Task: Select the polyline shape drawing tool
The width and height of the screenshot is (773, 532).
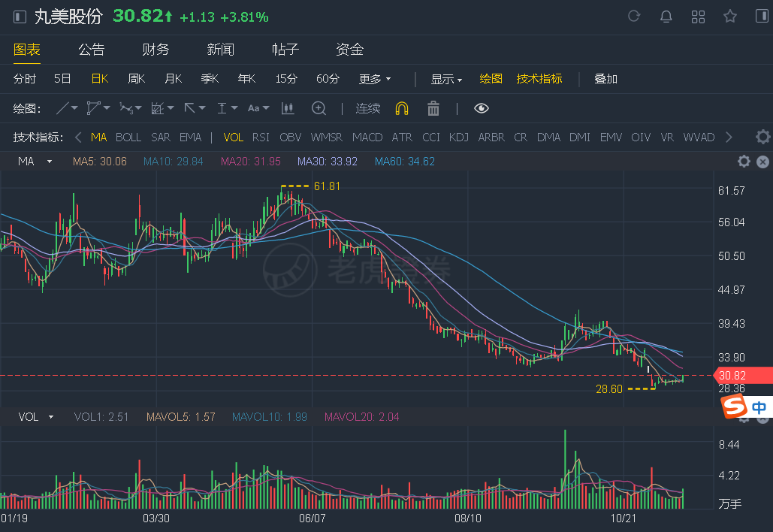Action: tap(93, 108)
